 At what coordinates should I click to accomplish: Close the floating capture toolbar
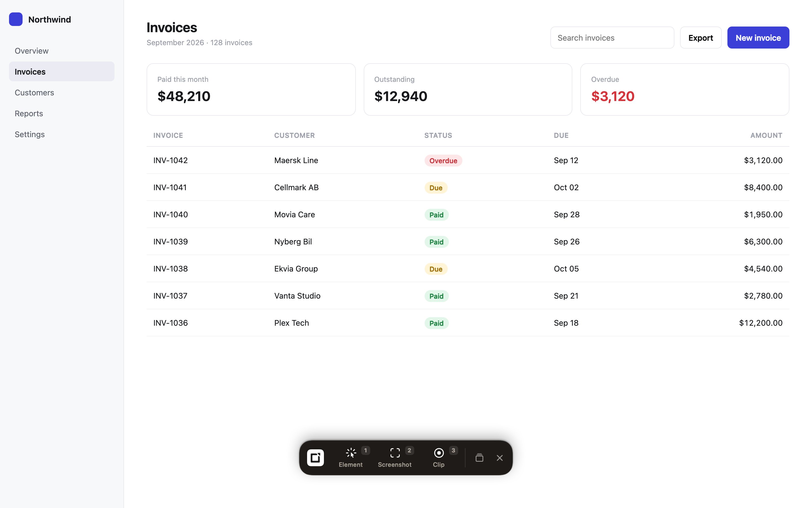(x=500, y=457)
